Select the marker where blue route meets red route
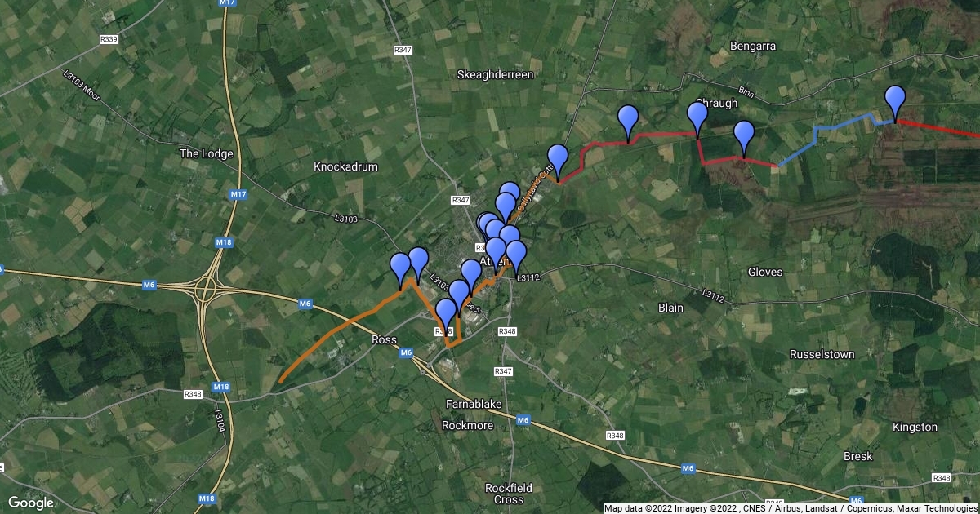The image size is (980, 514). pos(895,104)
